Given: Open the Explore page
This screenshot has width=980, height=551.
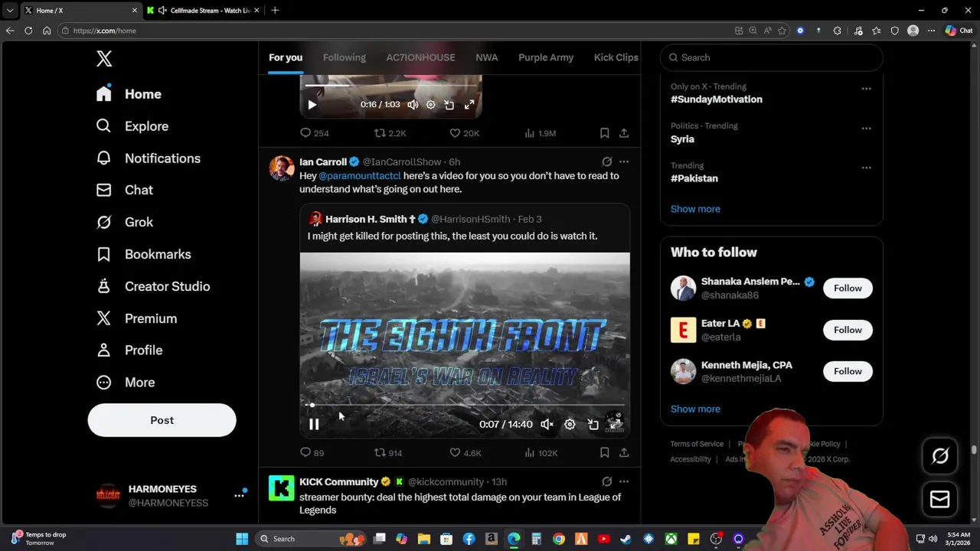Looking at the screenshot, I should pos(132,126).
